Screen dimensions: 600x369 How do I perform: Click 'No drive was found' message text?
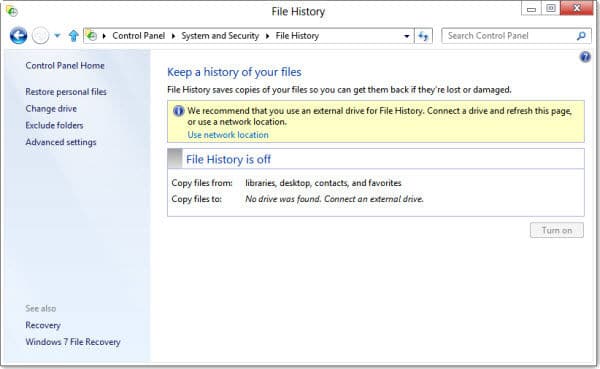point(334,199)
